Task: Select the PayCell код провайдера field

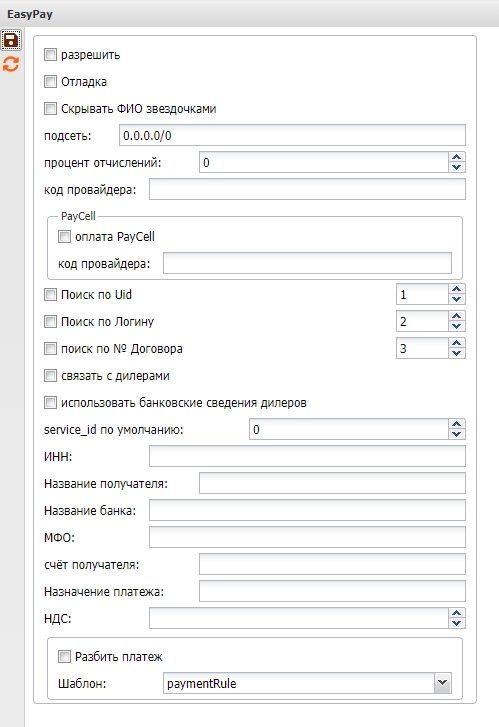Action: tap(307, 263)
